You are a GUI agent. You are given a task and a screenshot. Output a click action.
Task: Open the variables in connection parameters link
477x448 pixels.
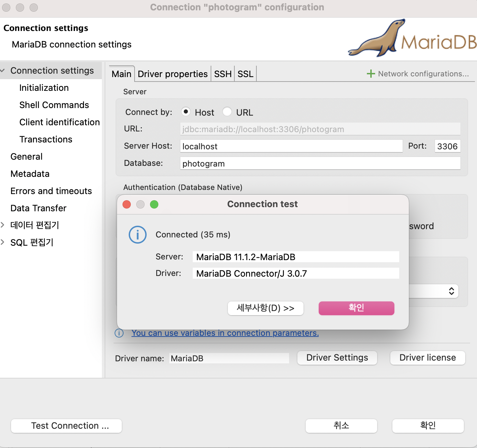point(225,333)
